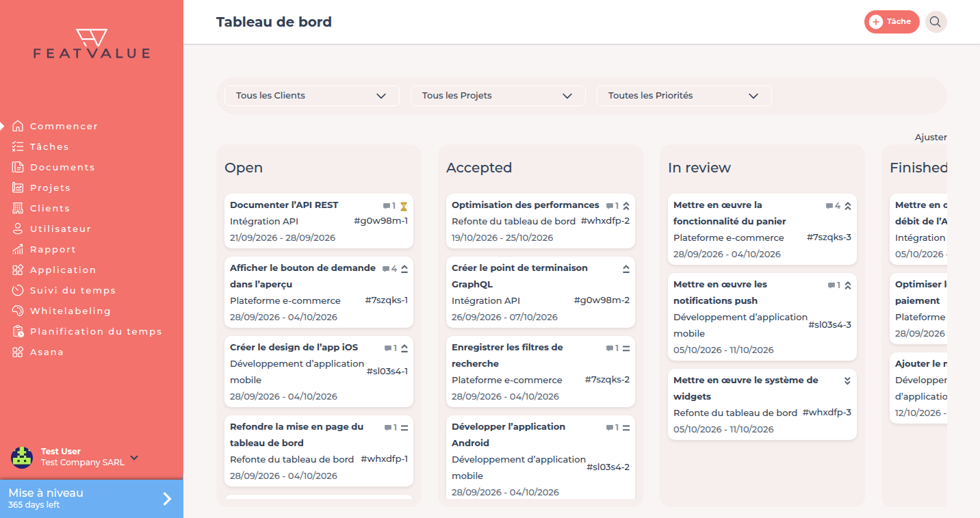Click date range 19/10/2026 - 25/10/2026

tap(502, 237)
